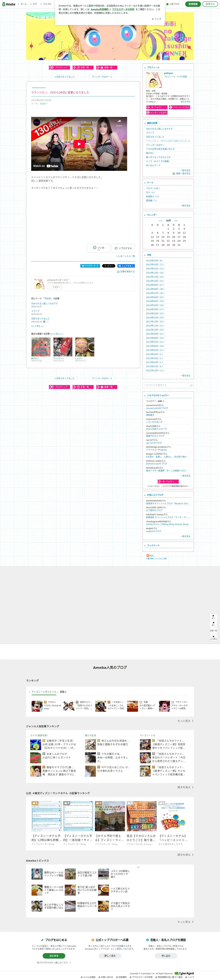Click the floating 上に戻る button

213,637
